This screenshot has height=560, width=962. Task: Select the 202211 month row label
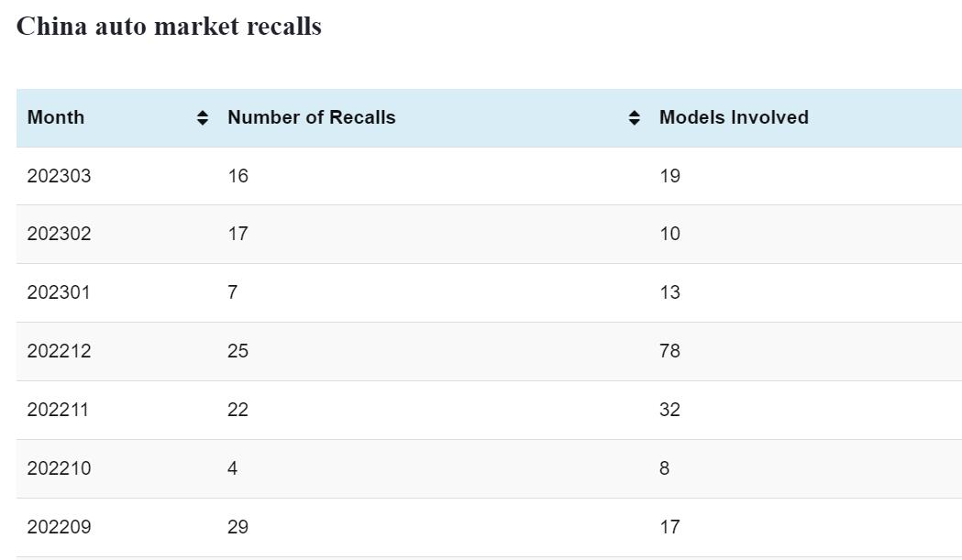point(59,410)
